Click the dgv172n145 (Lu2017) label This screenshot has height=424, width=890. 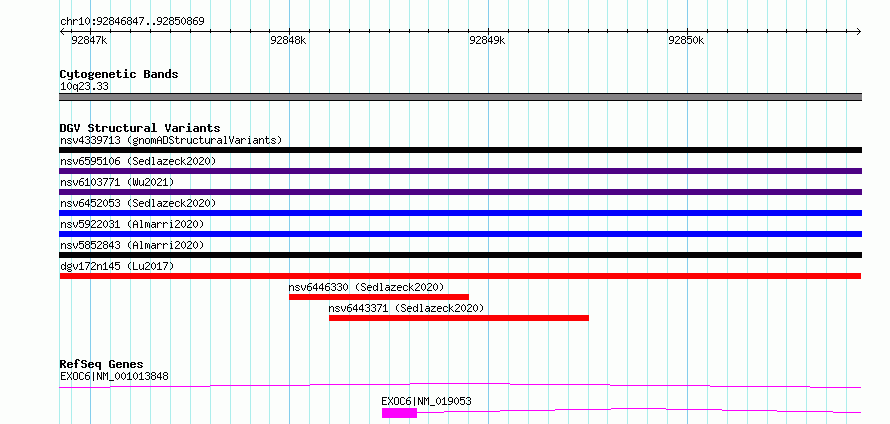(x=117, y=266)
